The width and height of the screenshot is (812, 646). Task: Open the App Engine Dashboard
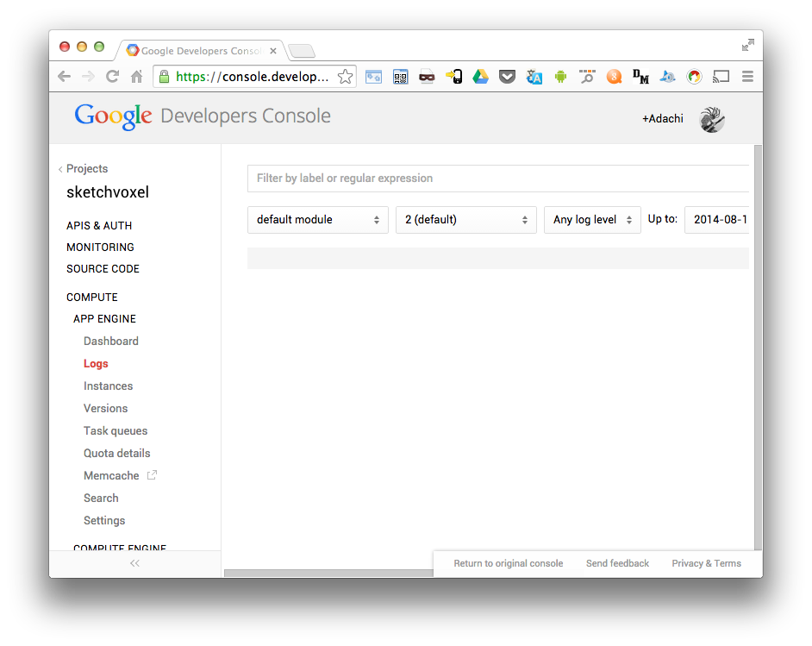111,341
